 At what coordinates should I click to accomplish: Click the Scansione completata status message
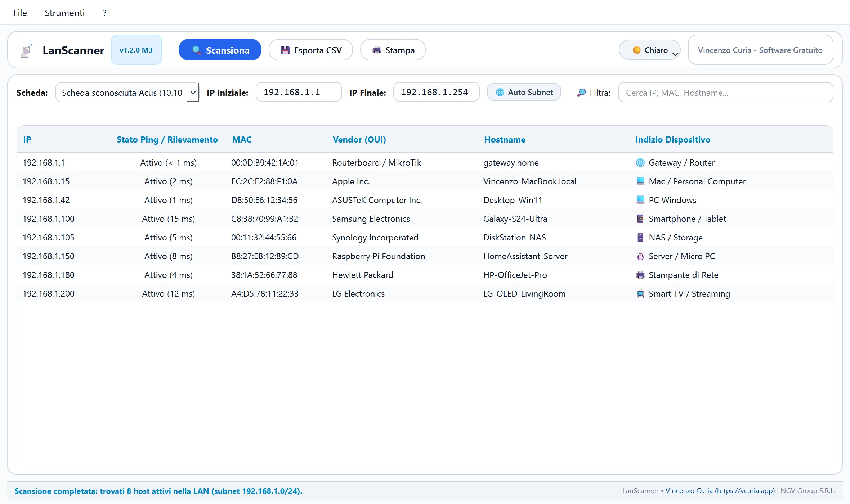click(x=158, y=491)
